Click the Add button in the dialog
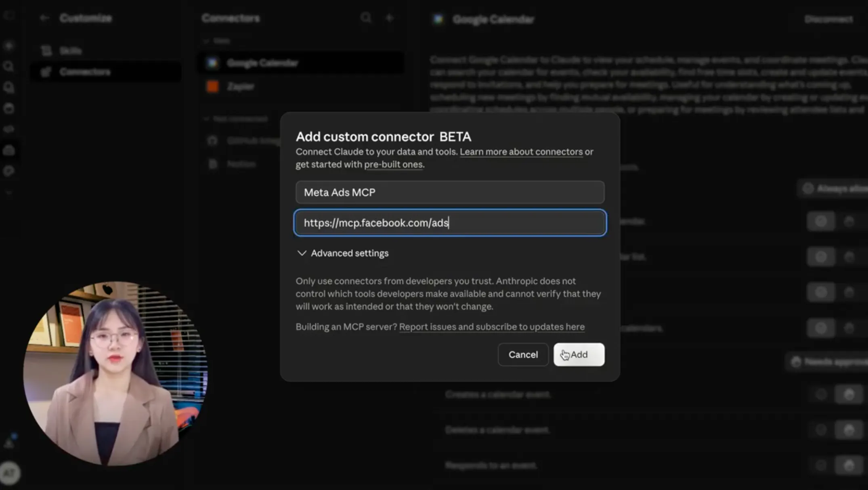The width and height of the screenshot is (868, 490). (x=579, y=354)
